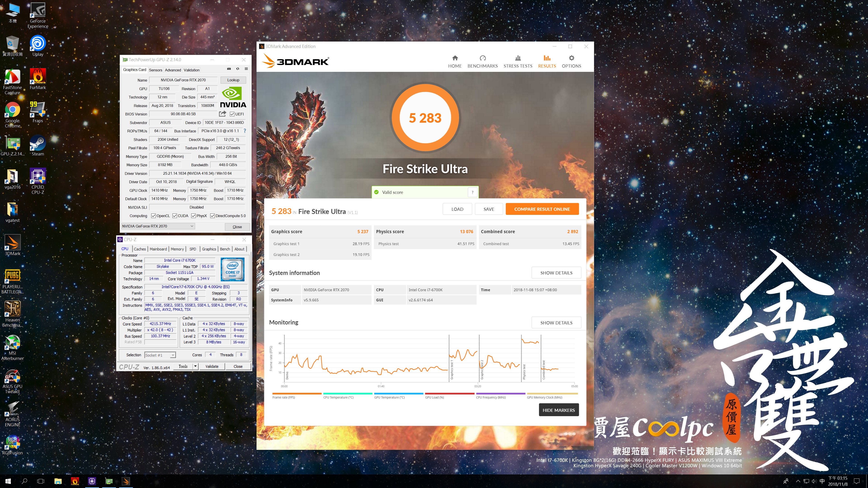Open Steam desktop shortcut
Screen dimensions: 868x488
(x=38, y=145)
